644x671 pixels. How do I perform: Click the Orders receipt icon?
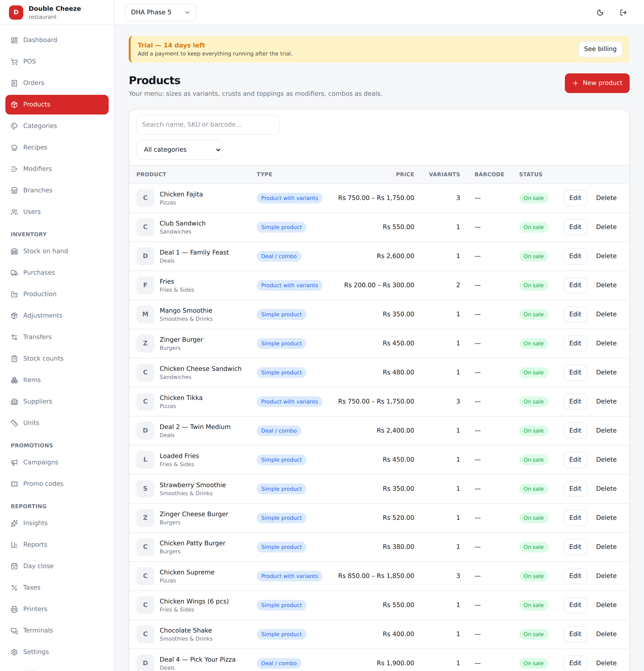(x=14, y=83)
